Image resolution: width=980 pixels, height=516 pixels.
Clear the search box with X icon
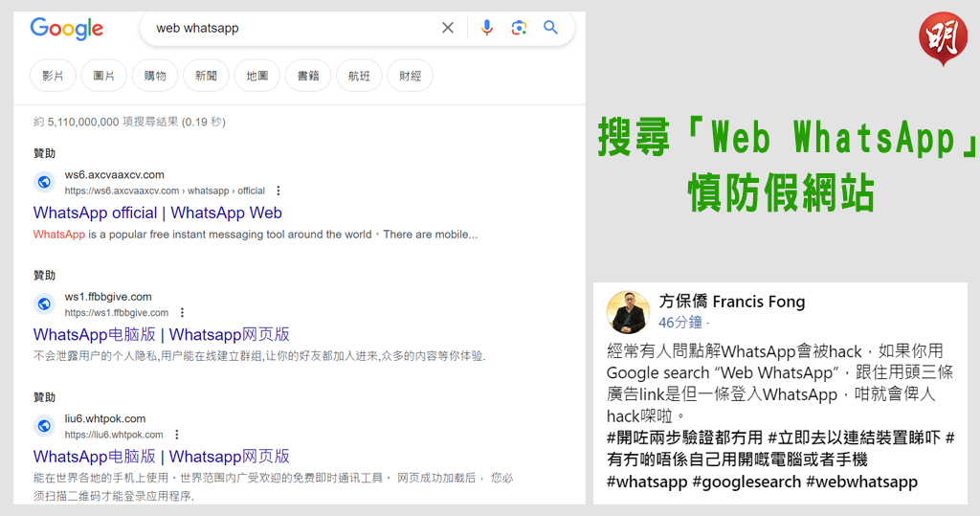click(448, 28)
